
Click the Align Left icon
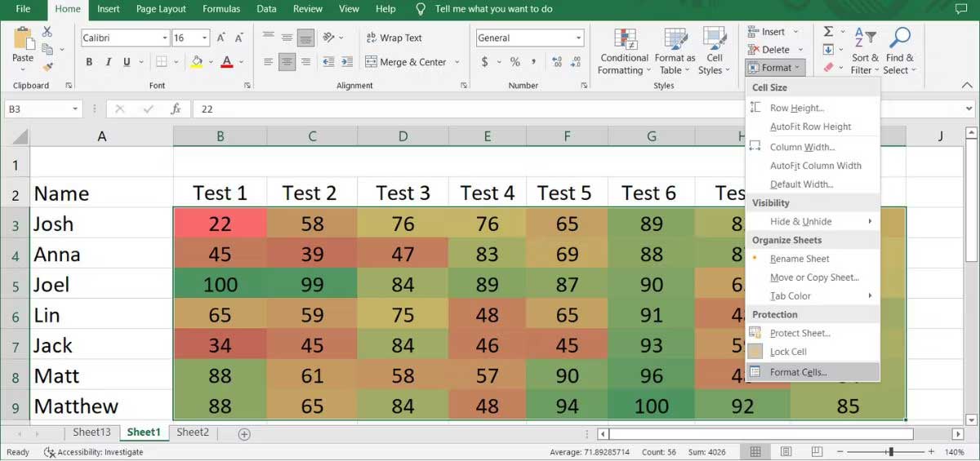[269, 62]
